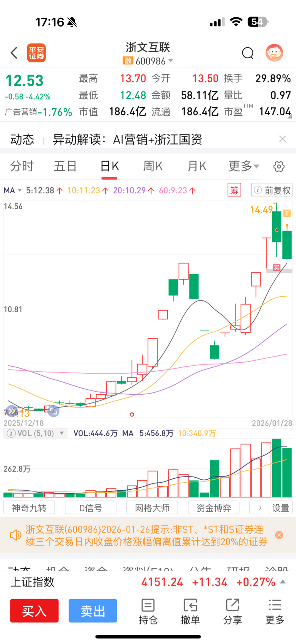Expand the 上证指数 index bar arrow

click(x=283, y=581)
